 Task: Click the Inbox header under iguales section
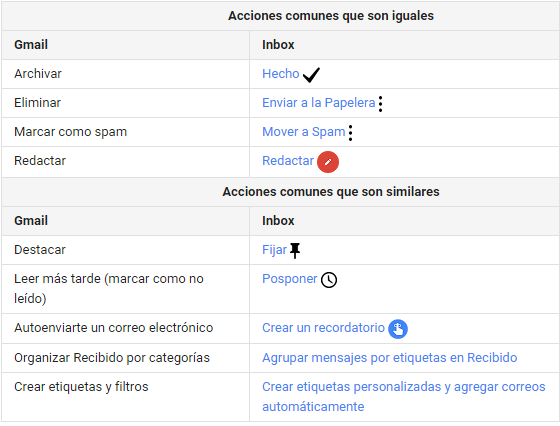278,45
